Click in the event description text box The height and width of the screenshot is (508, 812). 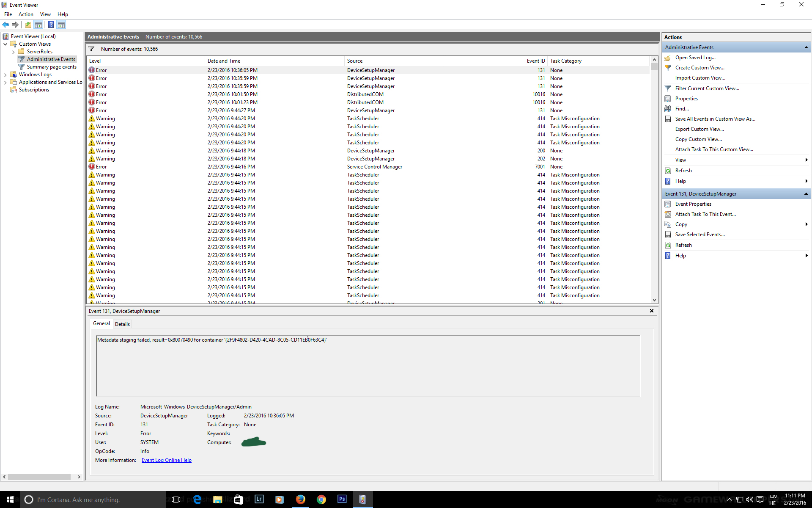click(368, 366)
